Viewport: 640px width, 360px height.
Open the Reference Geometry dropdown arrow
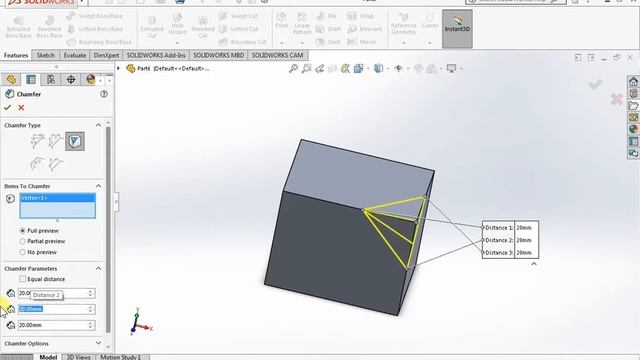tap(404, 42)
